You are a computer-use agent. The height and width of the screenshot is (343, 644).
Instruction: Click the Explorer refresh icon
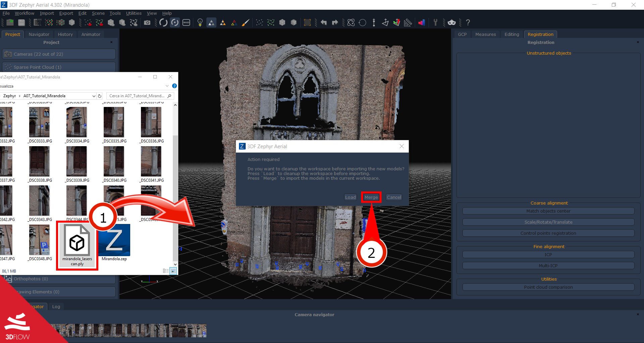pos(100,96)
